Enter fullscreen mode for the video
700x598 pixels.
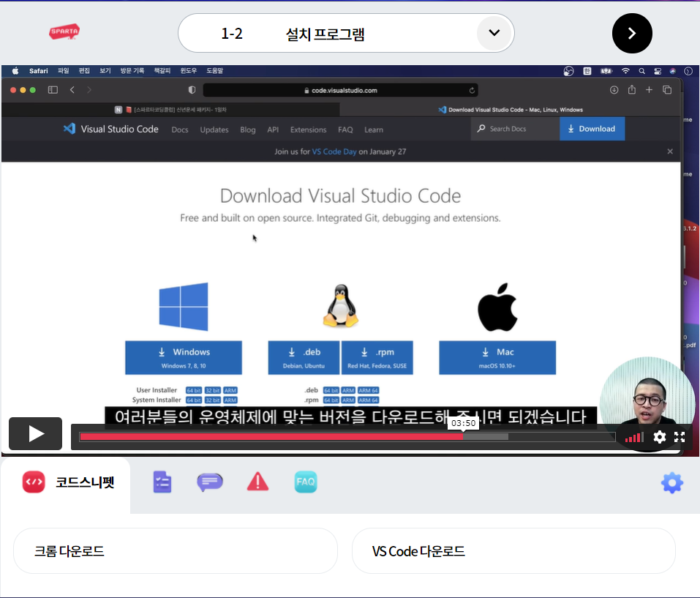coord(680,437)
